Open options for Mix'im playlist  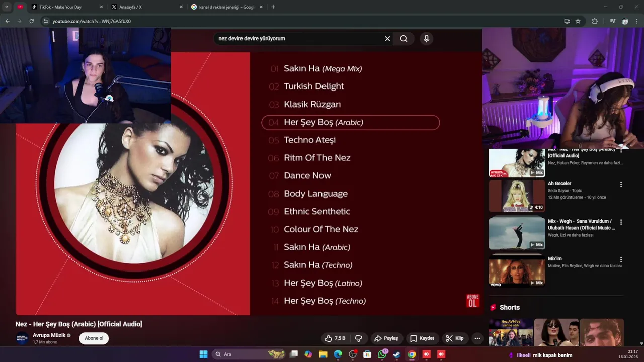pos(621,260)
